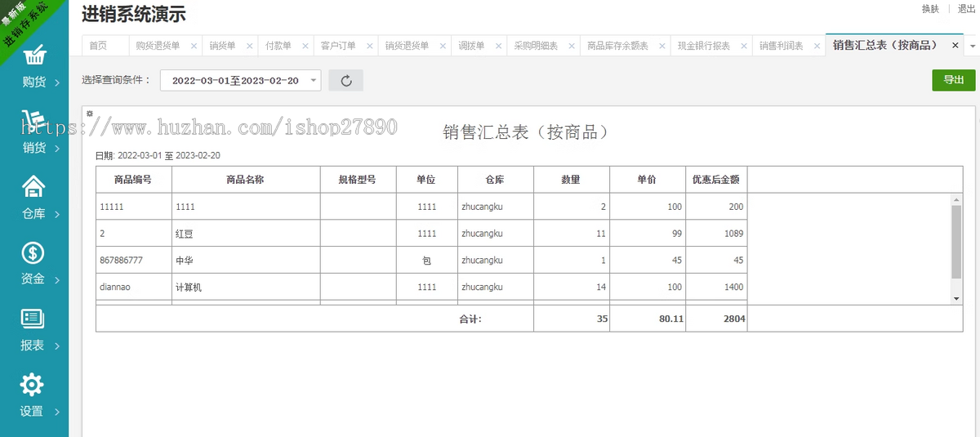
Task: Open the 报表 report icon
Action: tap(33, 318)
